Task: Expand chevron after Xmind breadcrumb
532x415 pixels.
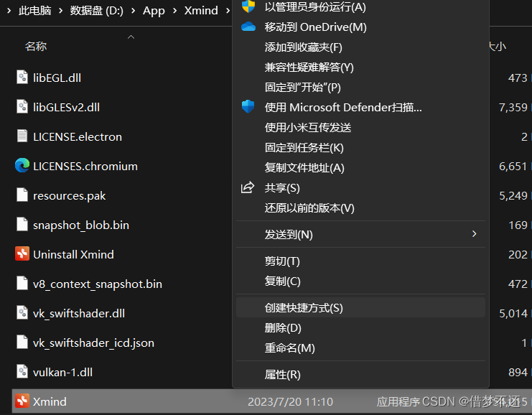Action: 228,11
